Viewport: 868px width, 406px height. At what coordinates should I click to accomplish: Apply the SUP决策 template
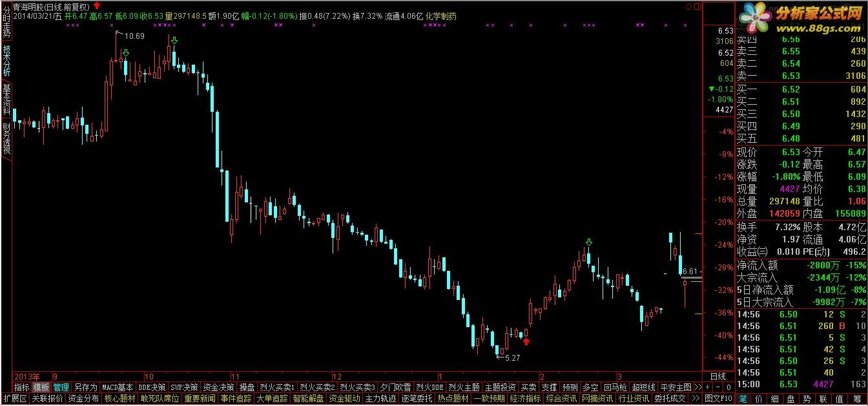point(184,387)
